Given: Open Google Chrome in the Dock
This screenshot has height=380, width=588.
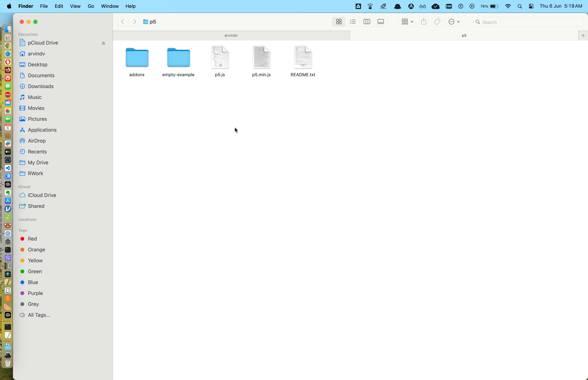Looking at the screenshot, I should 8,46.
